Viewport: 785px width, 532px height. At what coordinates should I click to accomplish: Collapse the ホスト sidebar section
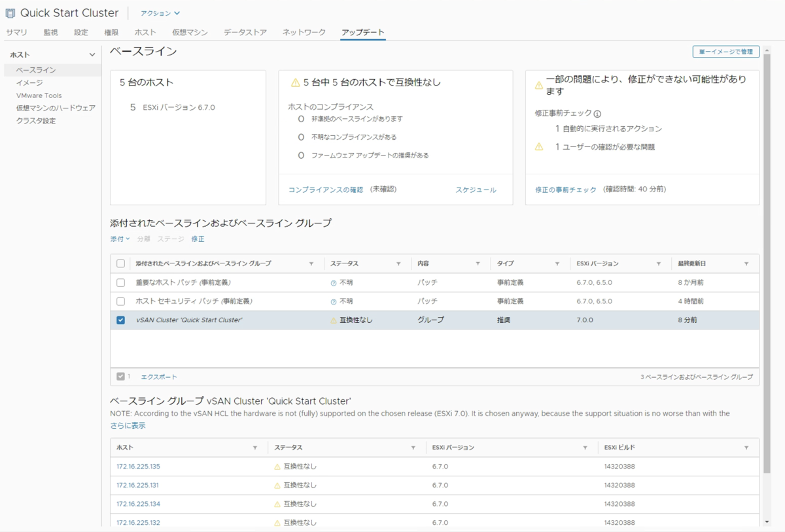[x=92, y=55]
